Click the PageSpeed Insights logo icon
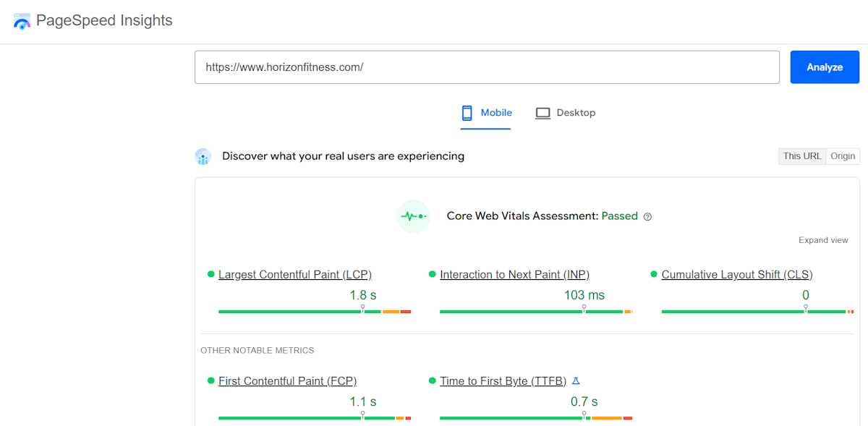 click(22, 21)
